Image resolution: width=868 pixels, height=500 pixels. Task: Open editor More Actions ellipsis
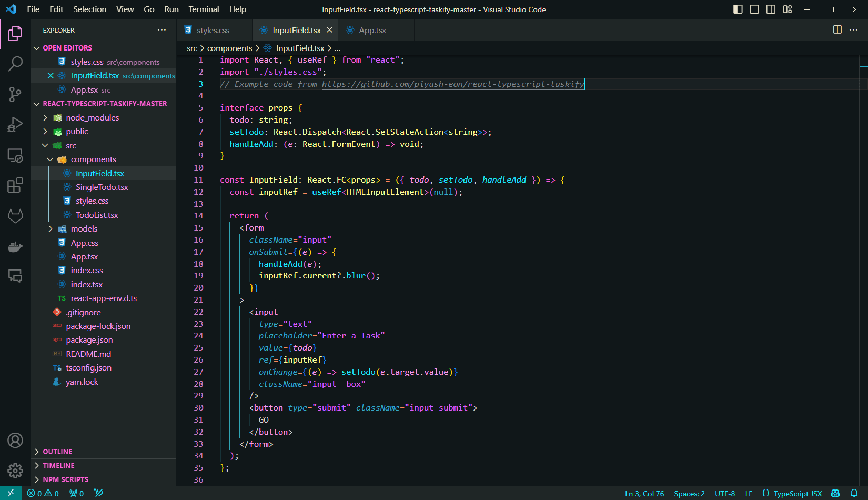click(x=854, y=30)
